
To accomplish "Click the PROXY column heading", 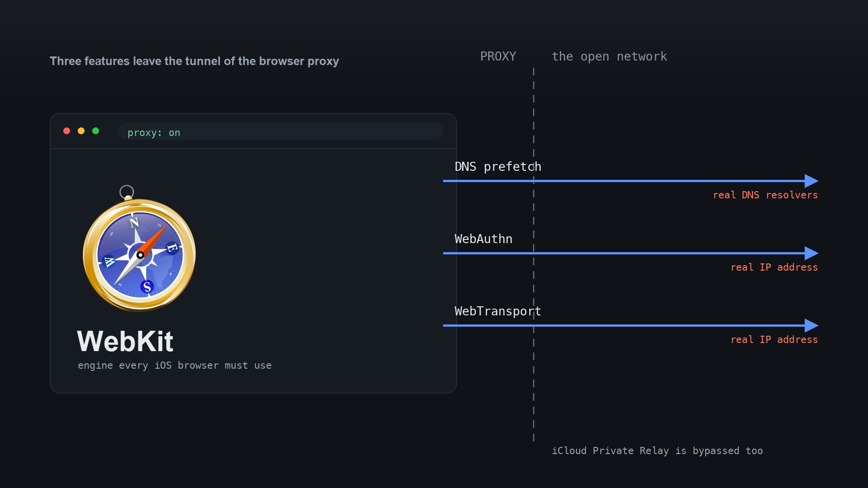I will click(498, 56).
